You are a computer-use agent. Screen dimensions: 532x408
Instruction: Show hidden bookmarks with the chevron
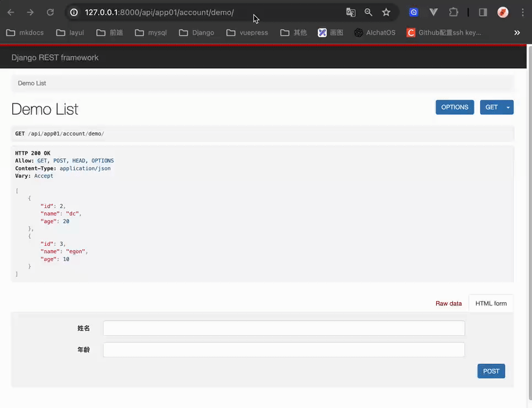517,33
